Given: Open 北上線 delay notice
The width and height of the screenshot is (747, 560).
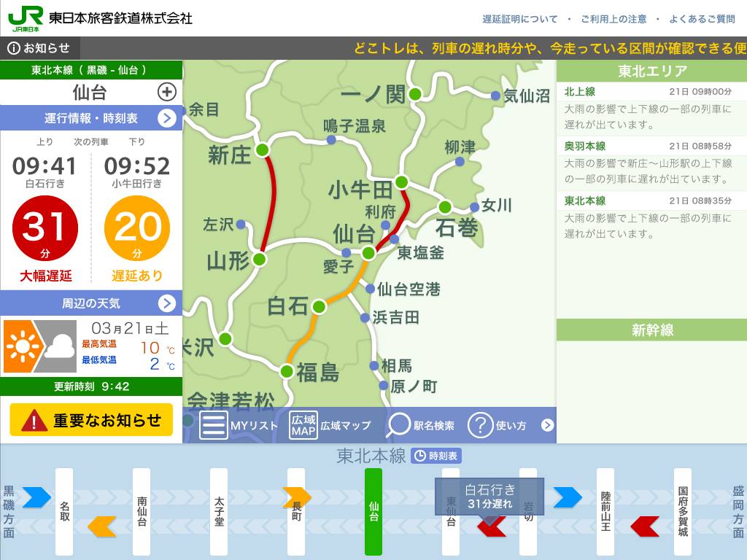Looking at the screenshot, I should click(x=651, y=109).
